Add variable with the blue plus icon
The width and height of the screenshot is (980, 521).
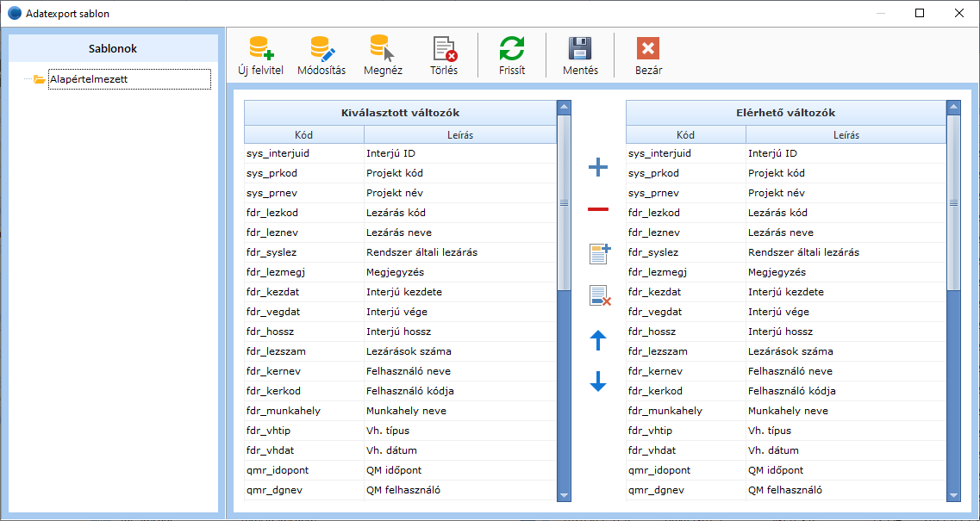click(x=598, y=168)
